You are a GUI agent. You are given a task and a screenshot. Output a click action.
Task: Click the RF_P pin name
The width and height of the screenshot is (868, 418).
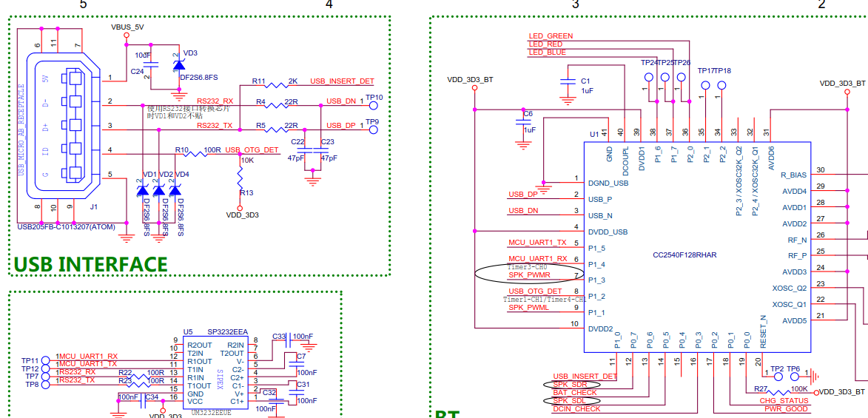797,256
